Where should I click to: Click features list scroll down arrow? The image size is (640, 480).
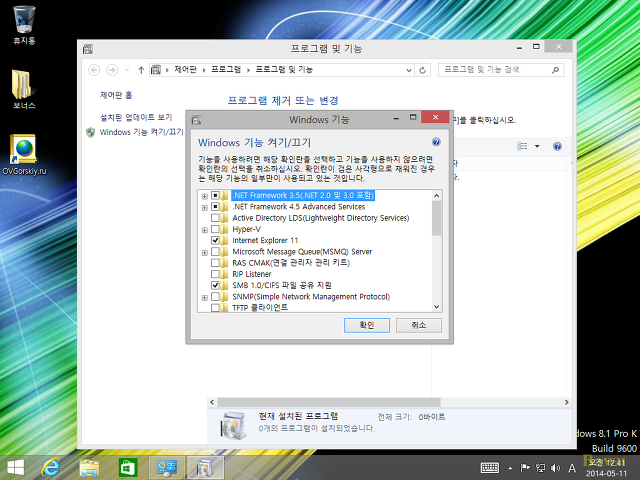(436, 307)
